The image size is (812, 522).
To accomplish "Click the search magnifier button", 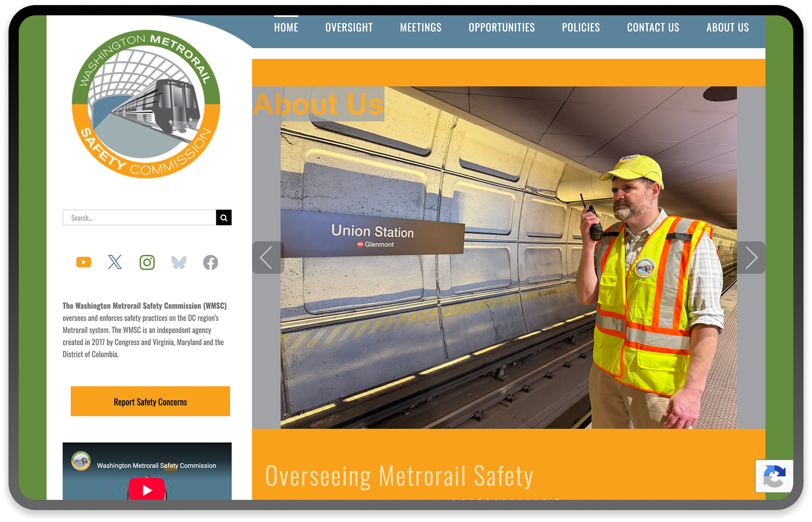I will pyautogui.click(x=224, y=218).
